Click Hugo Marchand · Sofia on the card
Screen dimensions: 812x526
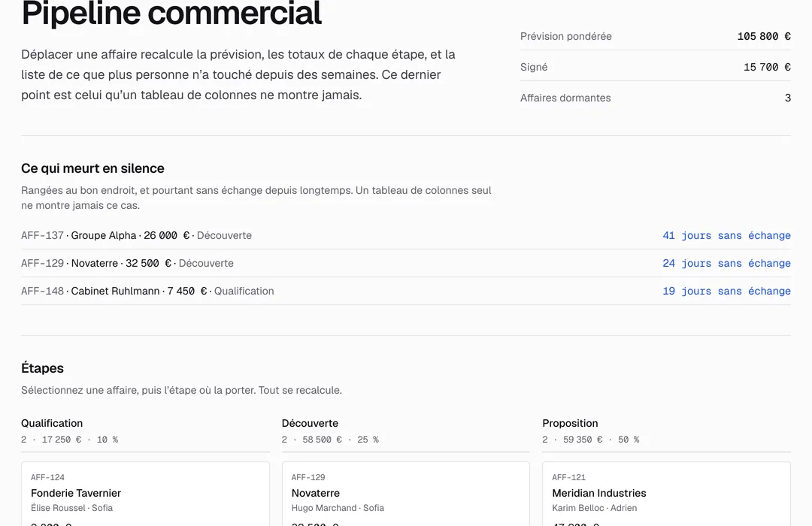(x=338, y=508)
